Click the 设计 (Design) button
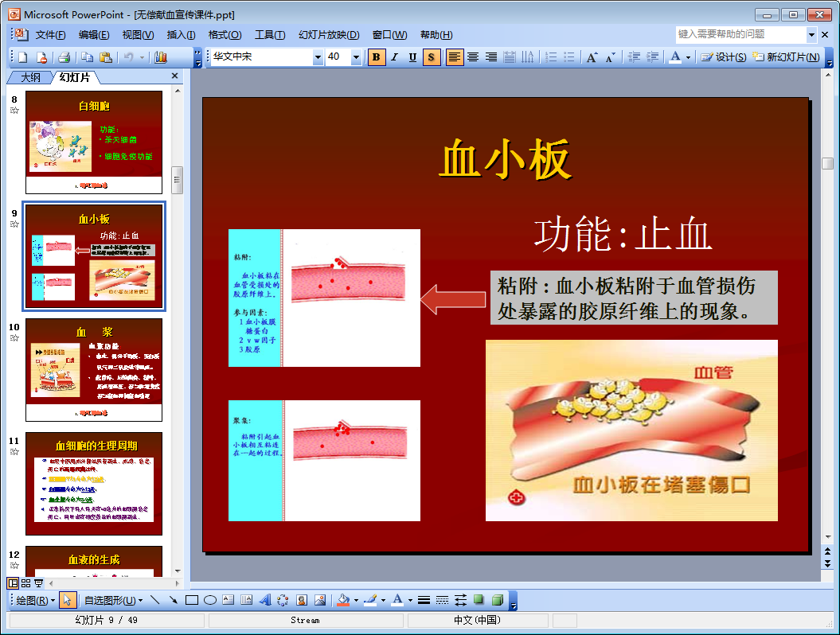This screenshot has height=635, width=840. coord(724,56)
